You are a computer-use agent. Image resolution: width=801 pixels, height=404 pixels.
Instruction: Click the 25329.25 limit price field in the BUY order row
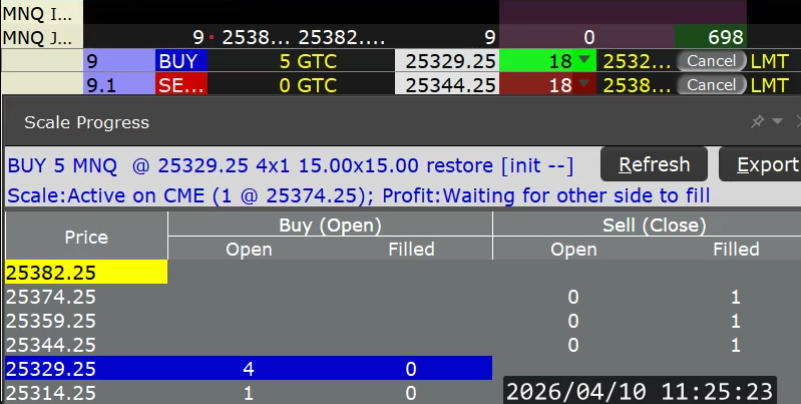tap(448, 61)
